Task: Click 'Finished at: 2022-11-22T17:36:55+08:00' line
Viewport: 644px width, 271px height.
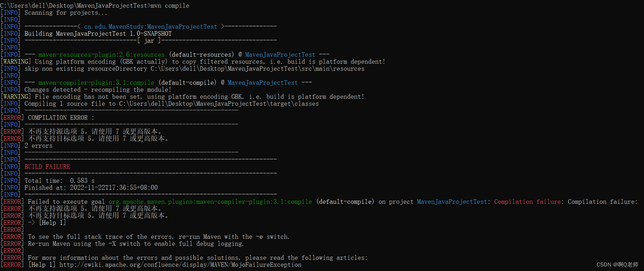Action: pos(91,188)
